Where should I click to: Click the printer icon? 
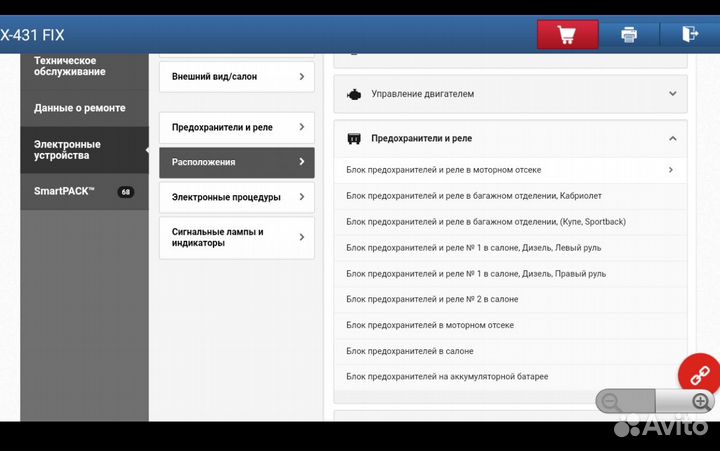629,35
